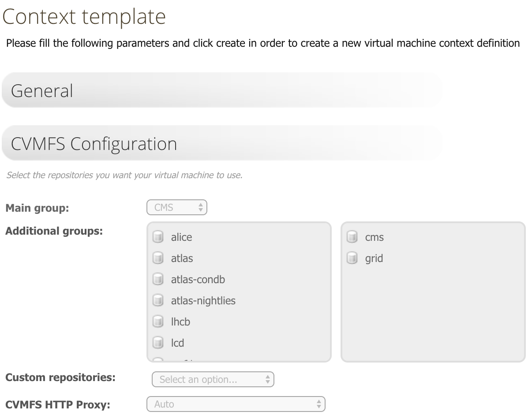Select the cms entry in selected groups
Screen dimensions: 532x419
[x=375, y=237]
